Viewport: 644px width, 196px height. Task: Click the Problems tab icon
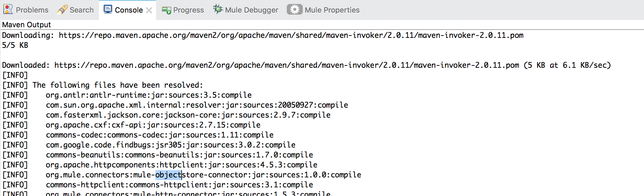click(8, 9)
